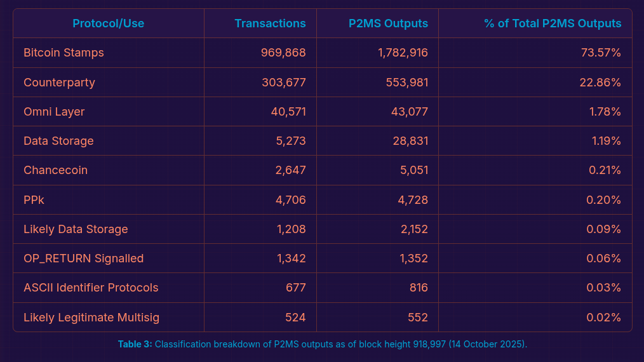Click the PPk row label
644x362 pixels.
[34, 200]
